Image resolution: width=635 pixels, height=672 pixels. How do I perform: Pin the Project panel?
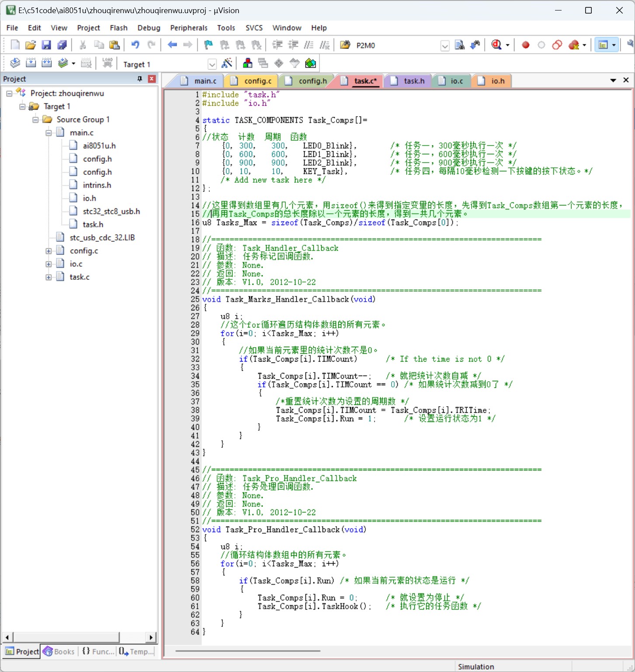tap(140, 79)
